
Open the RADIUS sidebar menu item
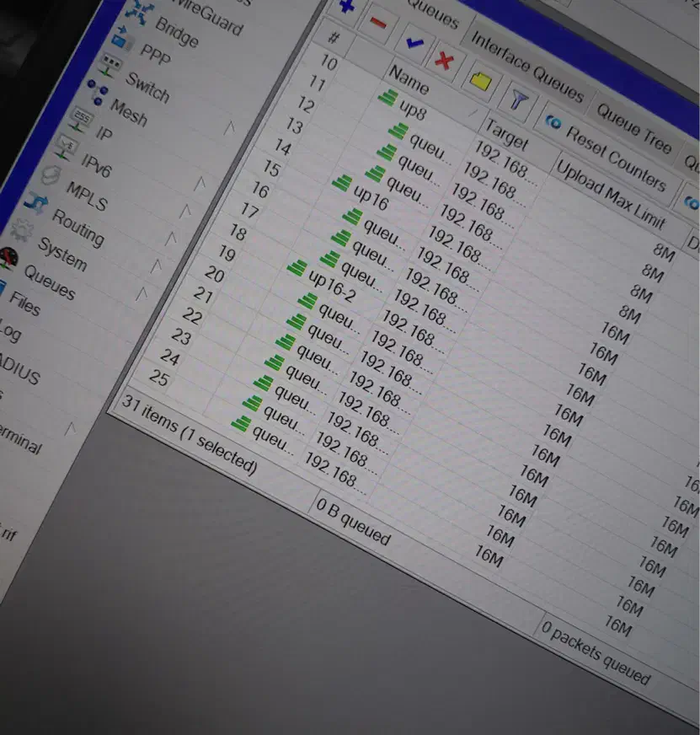(x=19, y=368)
